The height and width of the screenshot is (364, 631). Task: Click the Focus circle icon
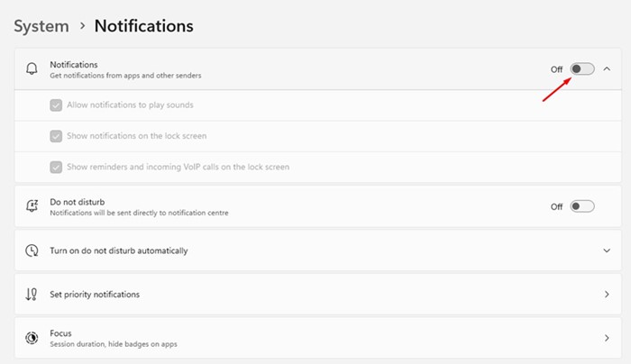click(32, 338)
